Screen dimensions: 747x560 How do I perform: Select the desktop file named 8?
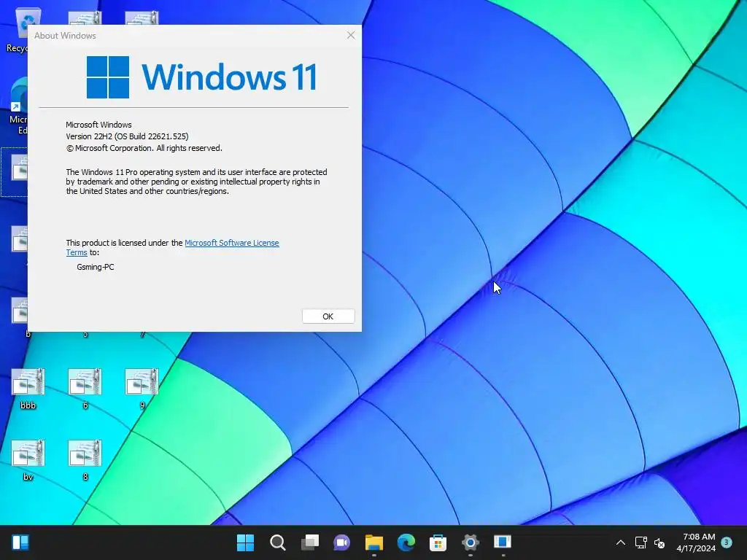coord(85,460)
